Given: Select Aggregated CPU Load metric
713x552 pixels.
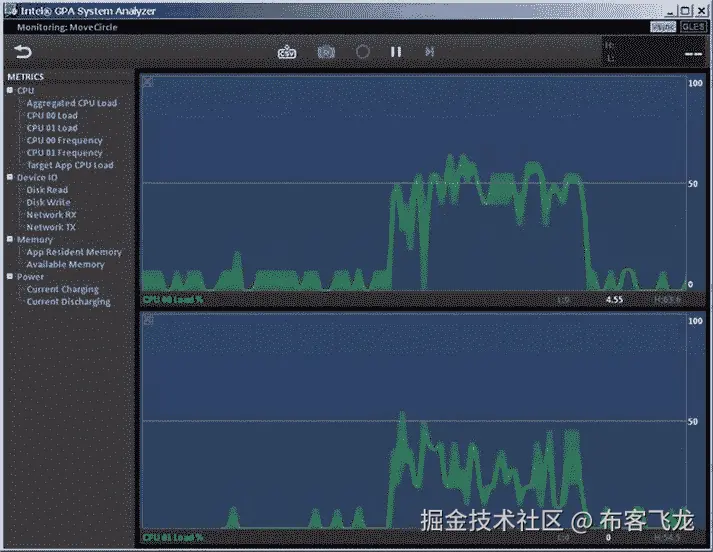Looking at the screenshot, I should click(72, 103).
